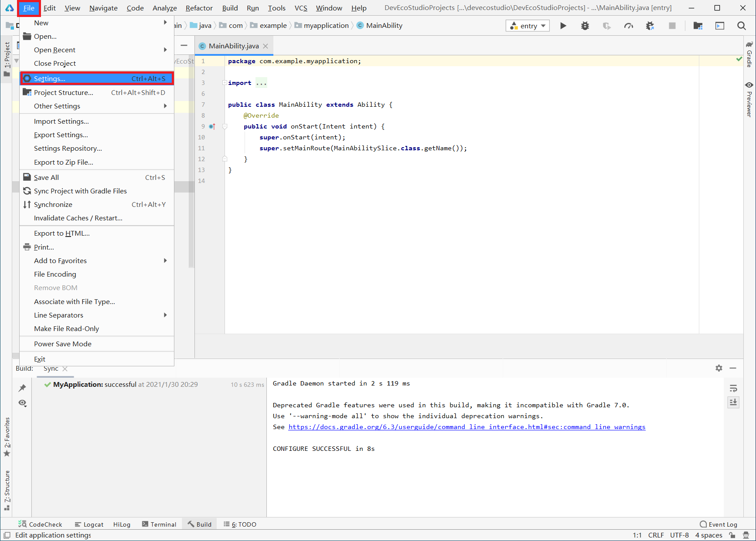
Task: Open the 2: Favorites side tab
Action: [x=7, y=436]
